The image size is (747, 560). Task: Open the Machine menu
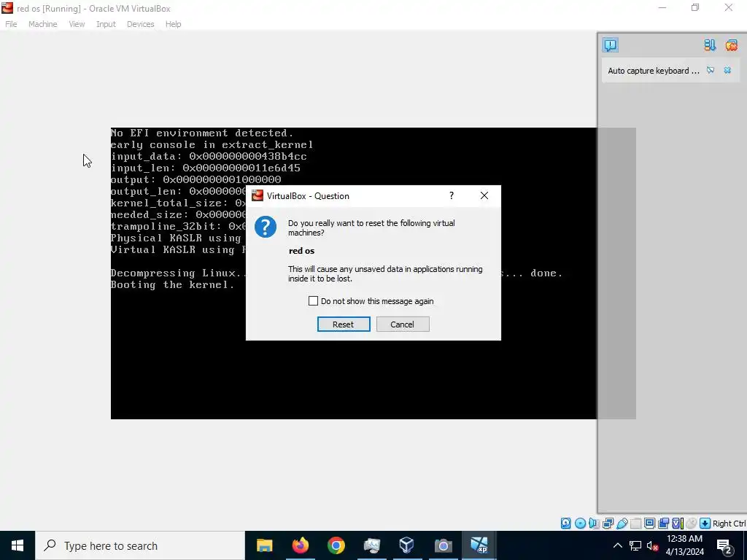(x=43, y=24)
